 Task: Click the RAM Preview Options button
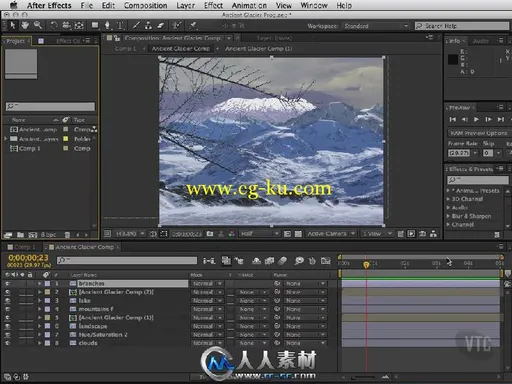(479, 133)
